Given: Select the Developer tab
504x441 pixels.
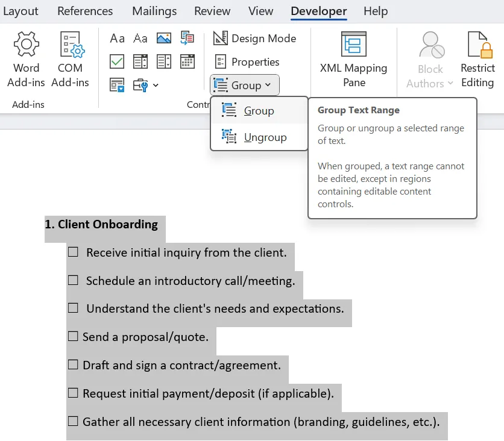Looking at the screenshot, I should point(318,11).
